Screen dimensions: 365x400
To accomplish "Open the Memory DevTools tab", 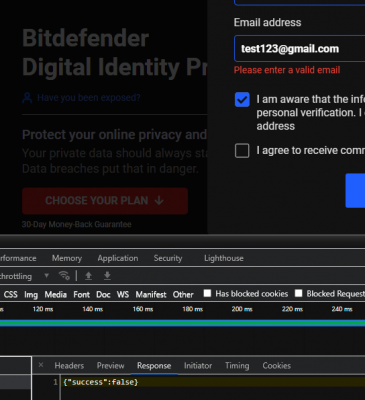I will (67, 258).
